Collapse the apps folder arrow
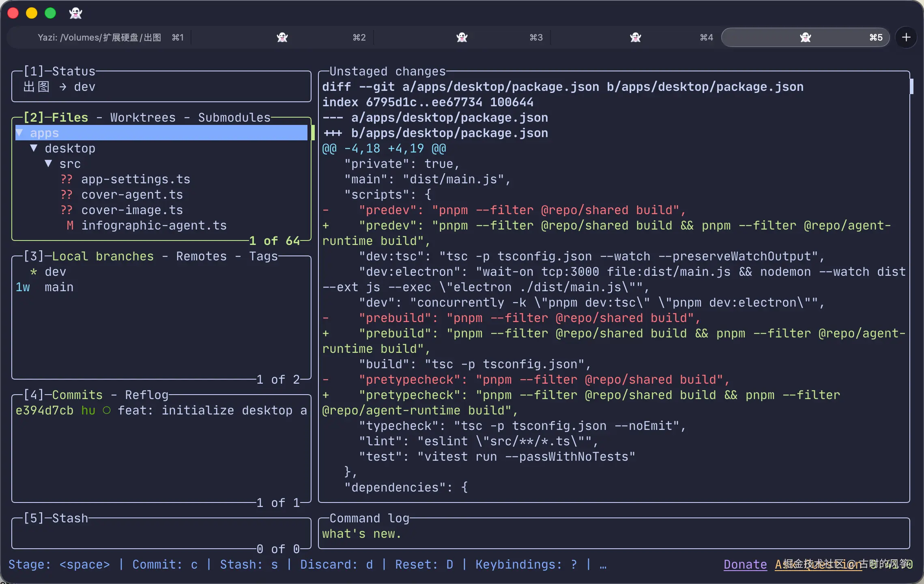 tap(19, 133)
